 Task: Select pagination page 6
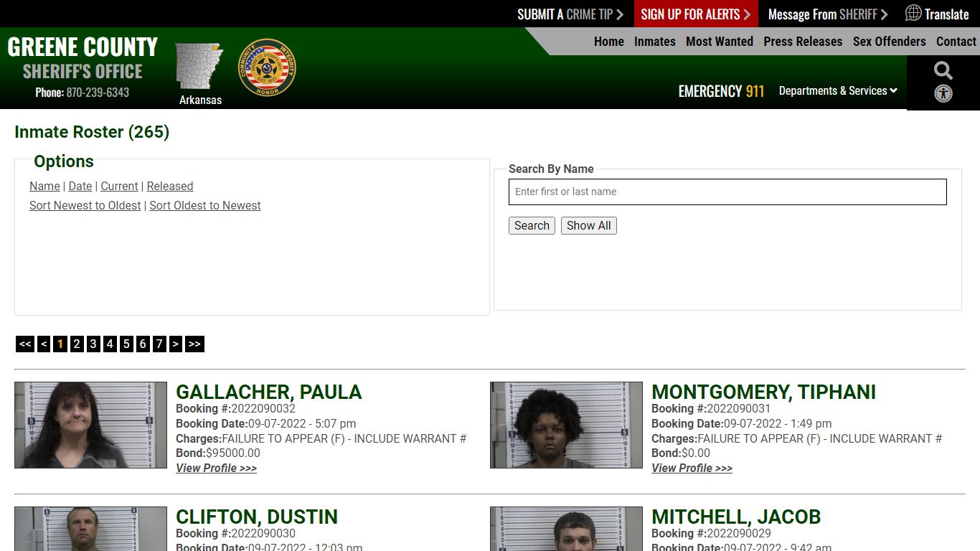(143, 344)
